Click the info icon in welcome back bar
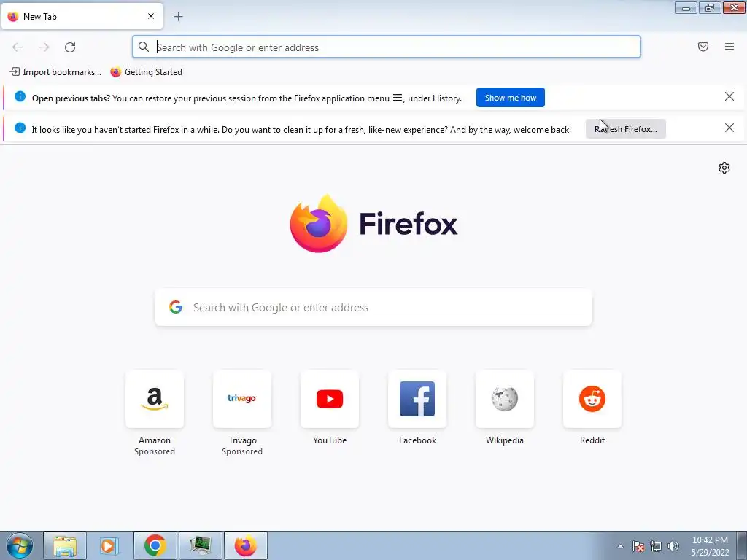Viewport: 747px width, 560px height. point(20,128)
